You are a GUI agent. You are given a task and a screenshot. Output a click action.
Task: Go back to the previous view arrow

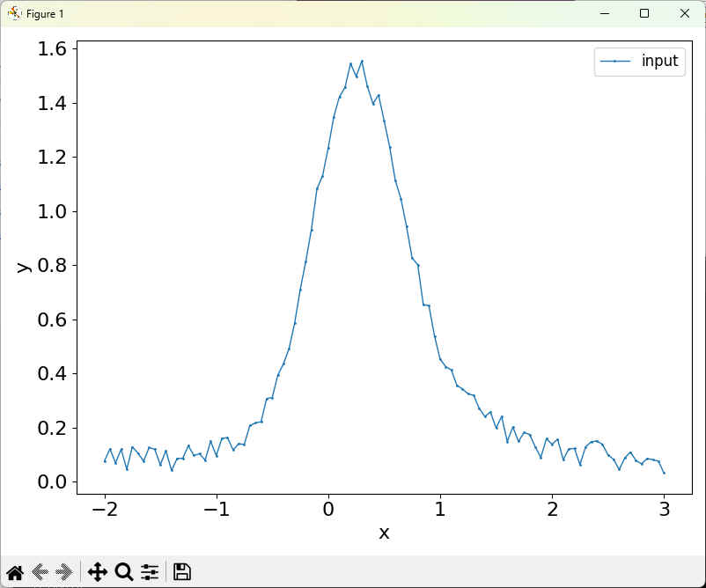(x=40, y=572)
